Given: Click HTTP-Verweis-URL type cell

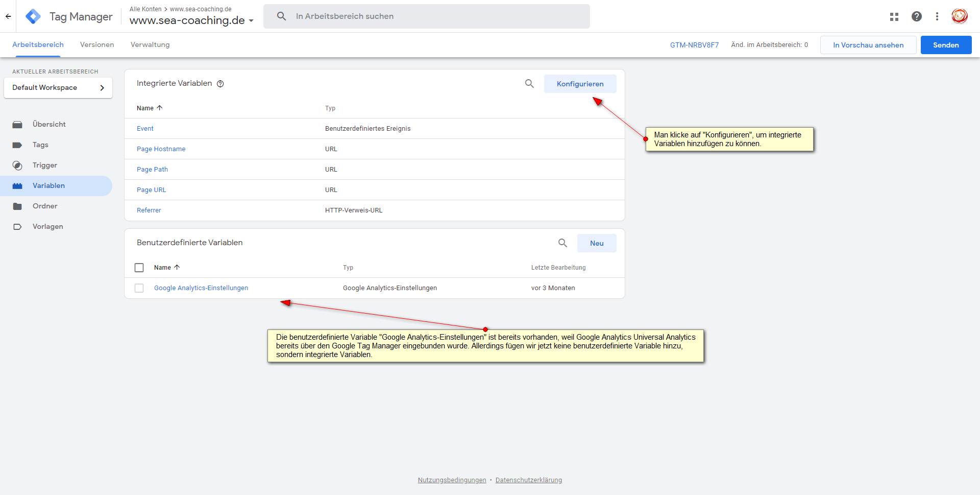Looking at the screenshot, I should click(354, 210).
